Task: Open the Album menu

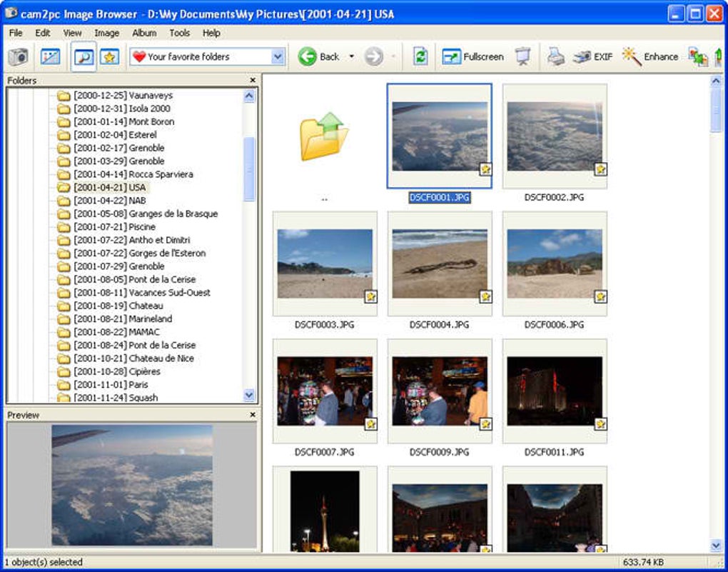Action: (x=144, y=33)
